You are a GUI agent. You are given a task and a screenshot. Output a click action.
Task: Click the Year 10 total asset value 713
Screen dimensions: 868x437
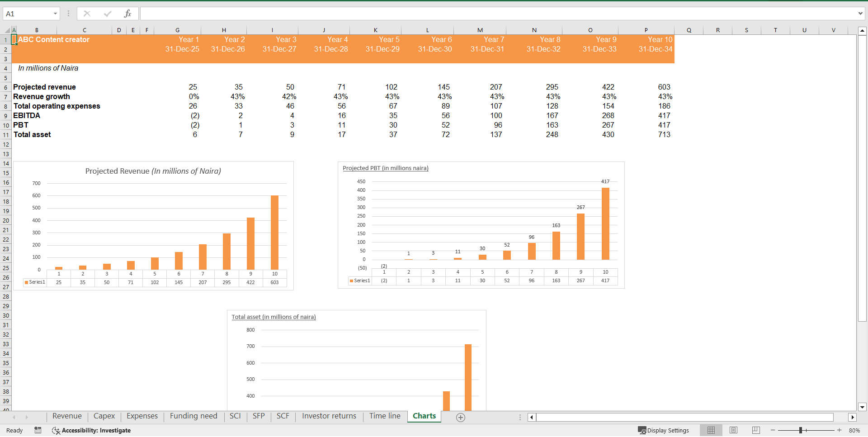pos(664,135)
